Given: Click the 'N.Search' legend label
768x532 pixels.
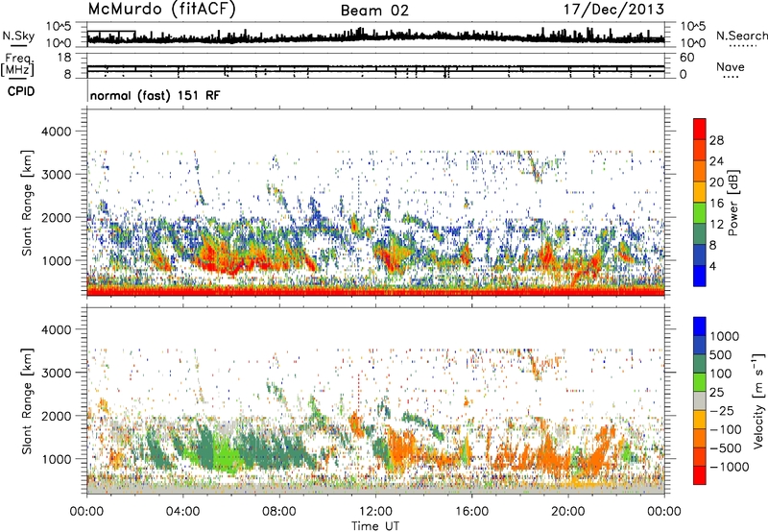Looking at the screenshot, I should (x=741, y=36).
